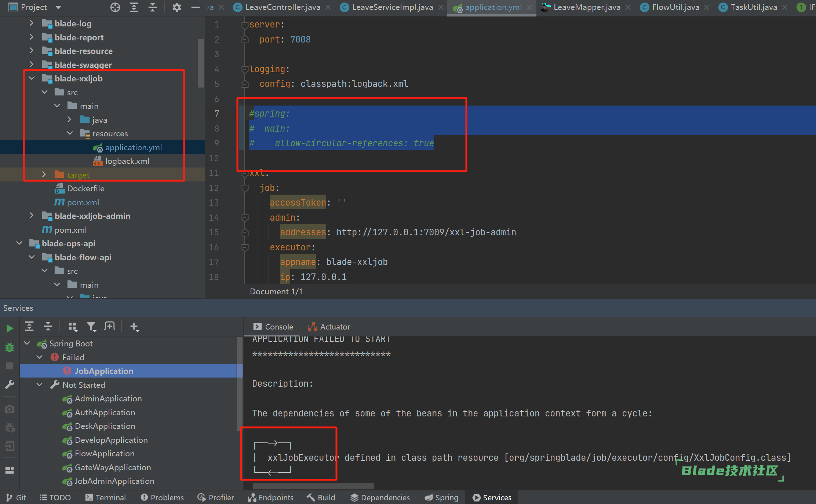816x504 pixels.
Task: Expand the java folder under blade-xxljob
Action: [x=69, y=119]
